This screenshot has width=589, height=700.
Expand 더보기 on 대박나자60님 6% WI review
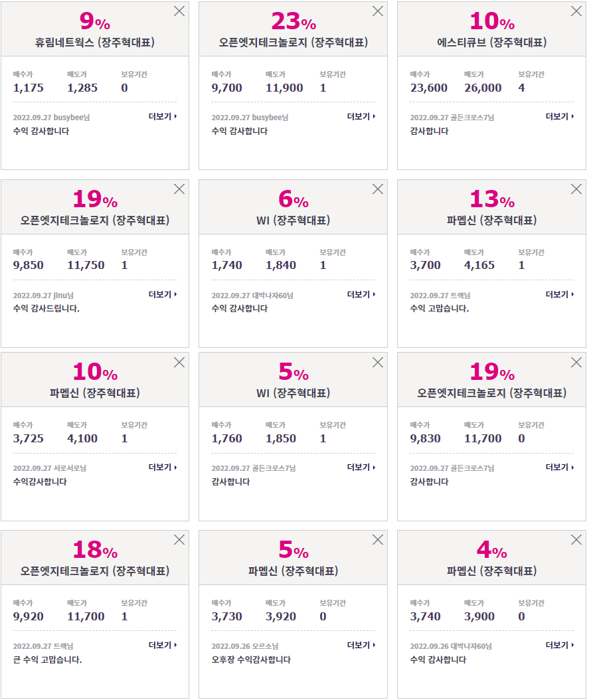click(x=361, y=295)
